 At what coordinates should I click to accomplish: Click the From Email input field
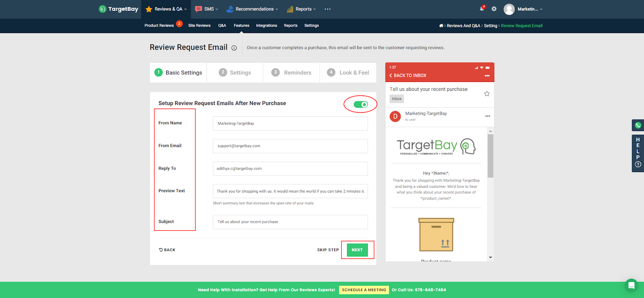[x=290, y=146]
